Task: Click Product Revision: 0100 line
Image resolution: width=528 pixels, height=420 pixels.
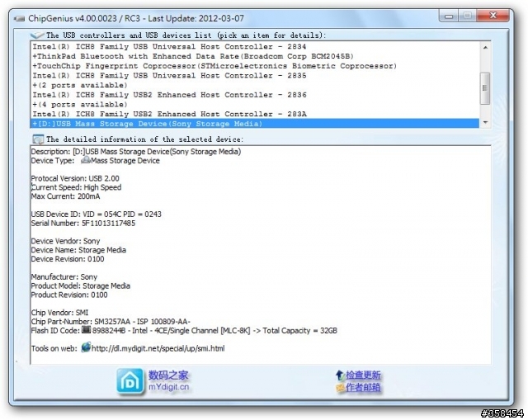Action: (x=69, y=295)
